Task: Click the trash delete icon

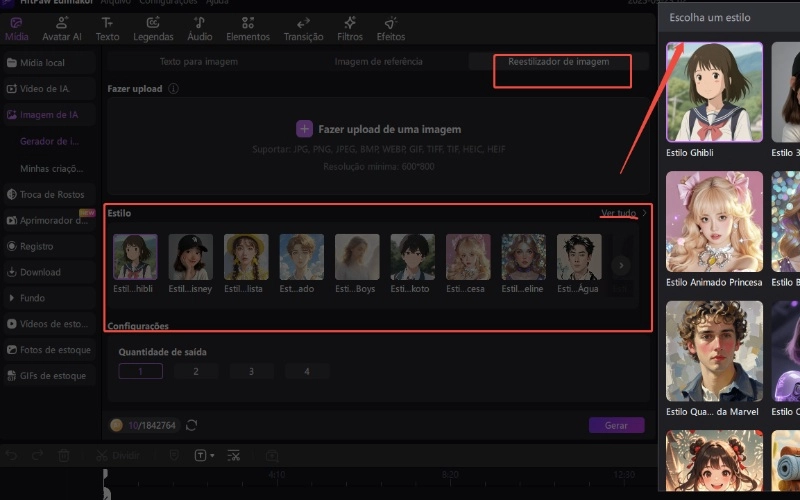Action: click(64, 455)
